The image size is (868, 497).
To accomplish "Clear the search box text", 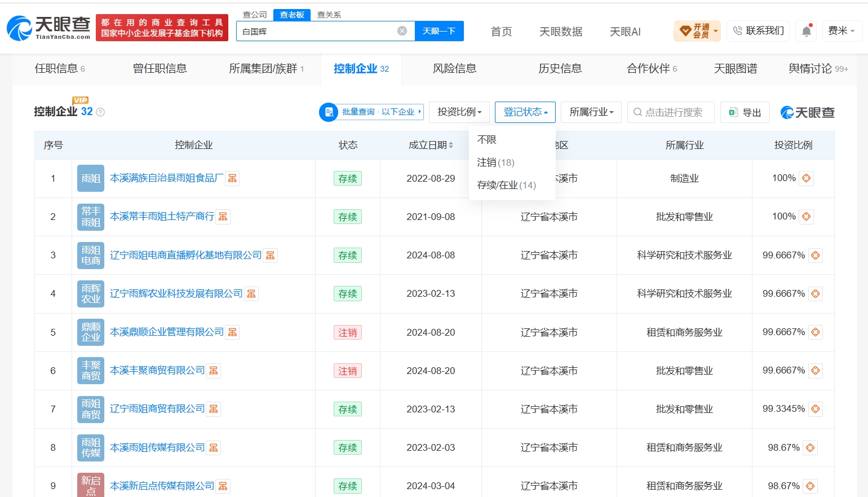I will (x=402, y=31).
